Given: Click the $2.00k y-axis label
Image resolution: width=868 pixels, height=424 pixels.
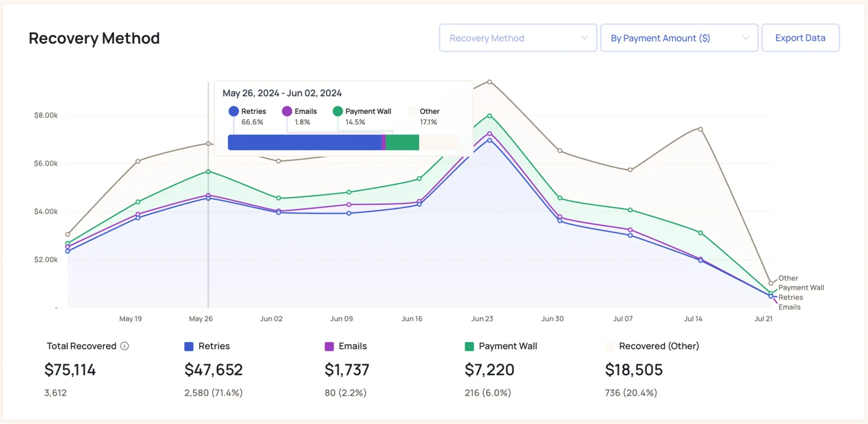Looking at the screenshot, I should click(46, 260).
